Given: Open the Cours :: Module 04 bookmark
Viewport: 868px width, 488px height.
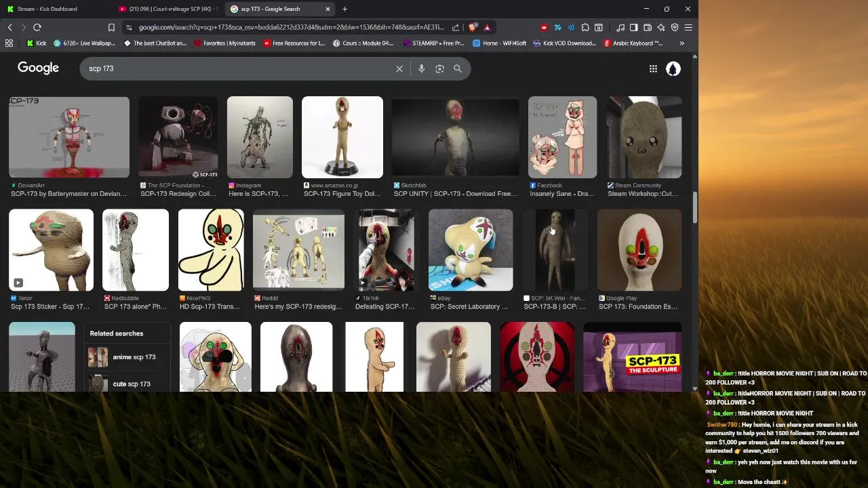Looking at the screenshot, I should (x=363, y=43).
